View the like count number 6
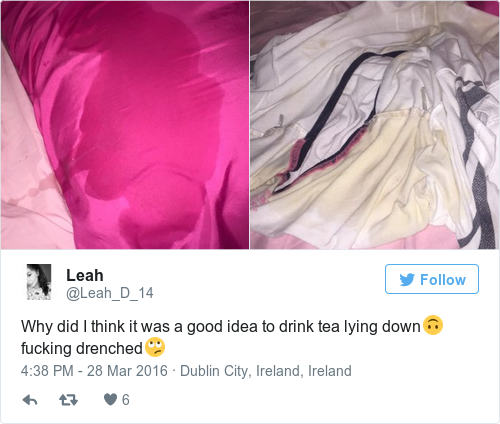This screenshot has height=424, width=500. [x=125, y=400]
